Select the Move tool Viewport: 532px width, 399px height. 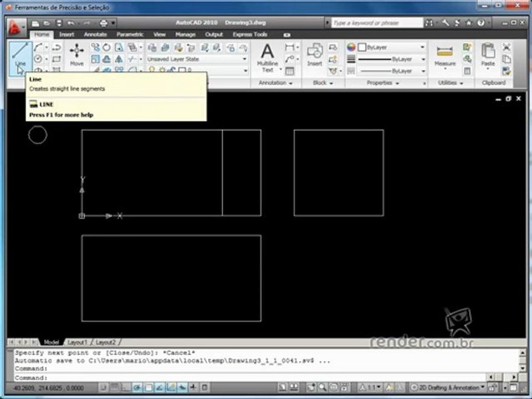point(76,54)
